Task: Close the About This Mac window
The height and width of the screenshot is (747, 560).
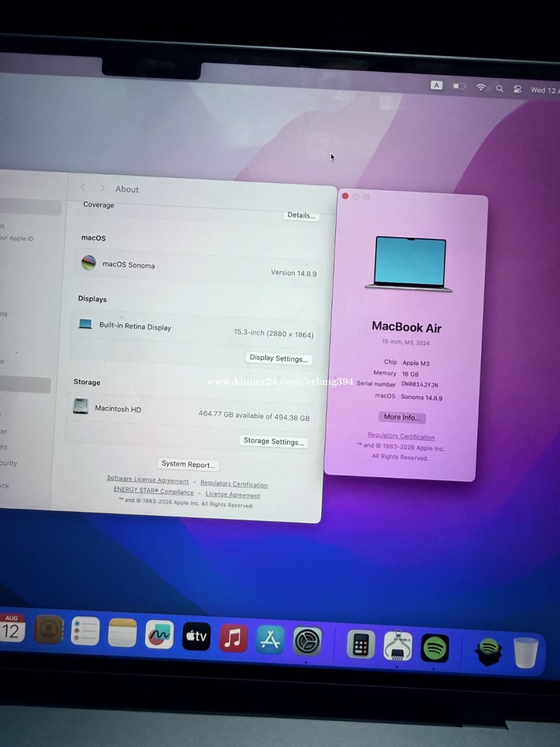Action: coord(346,196)
